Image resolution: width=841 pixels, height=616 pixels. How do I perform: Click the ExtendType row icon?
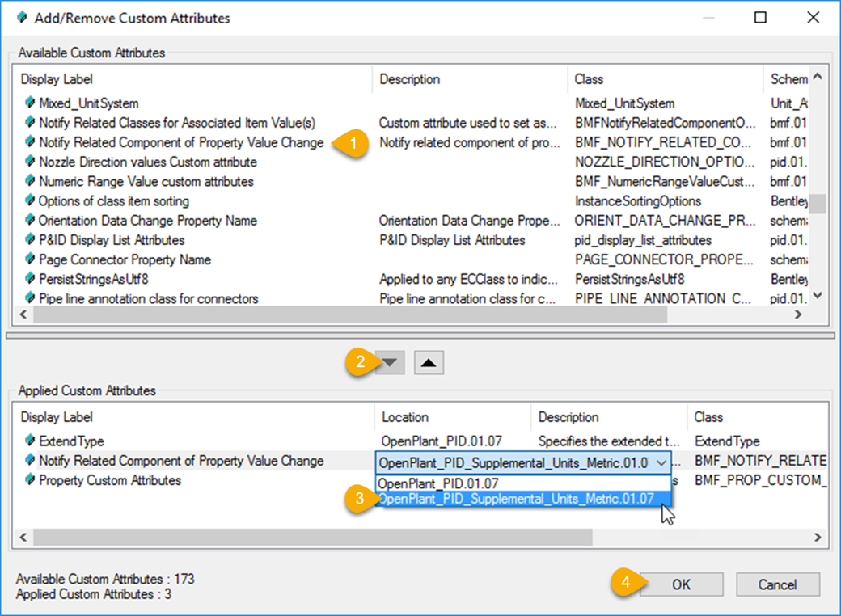point(29,441)
